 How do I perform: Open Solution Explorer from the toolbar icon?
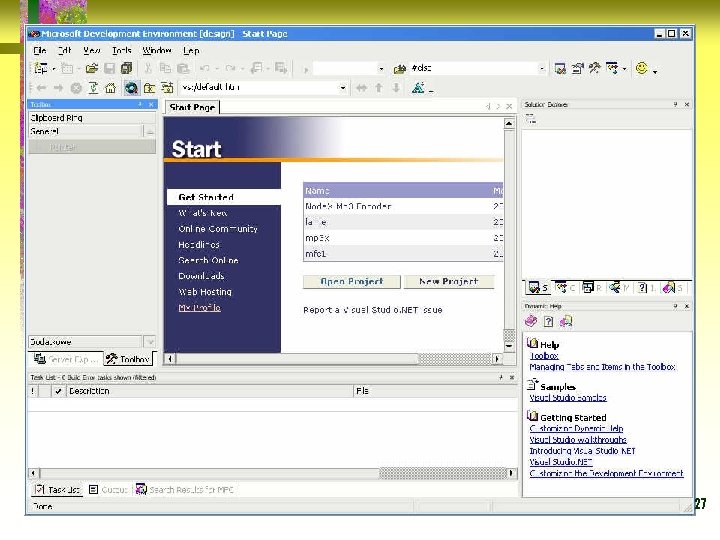point(560,68)
